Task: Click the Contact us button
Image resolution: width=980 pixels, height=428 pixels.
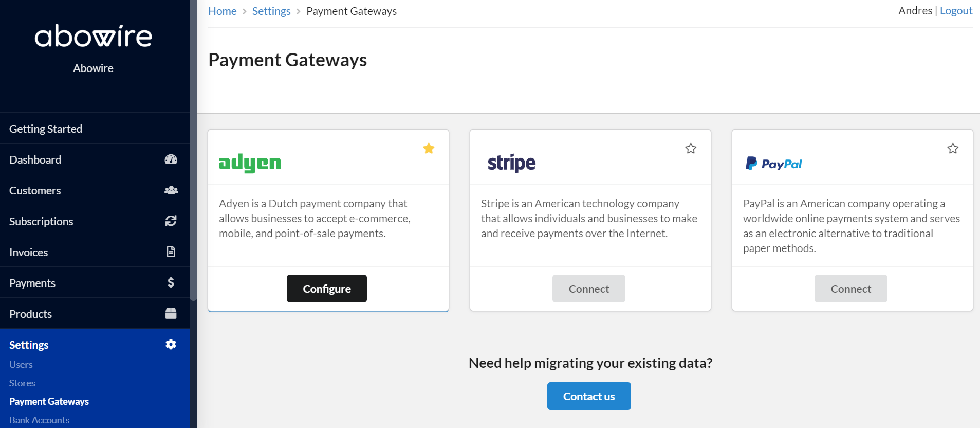Action: (x=589, y=396)
